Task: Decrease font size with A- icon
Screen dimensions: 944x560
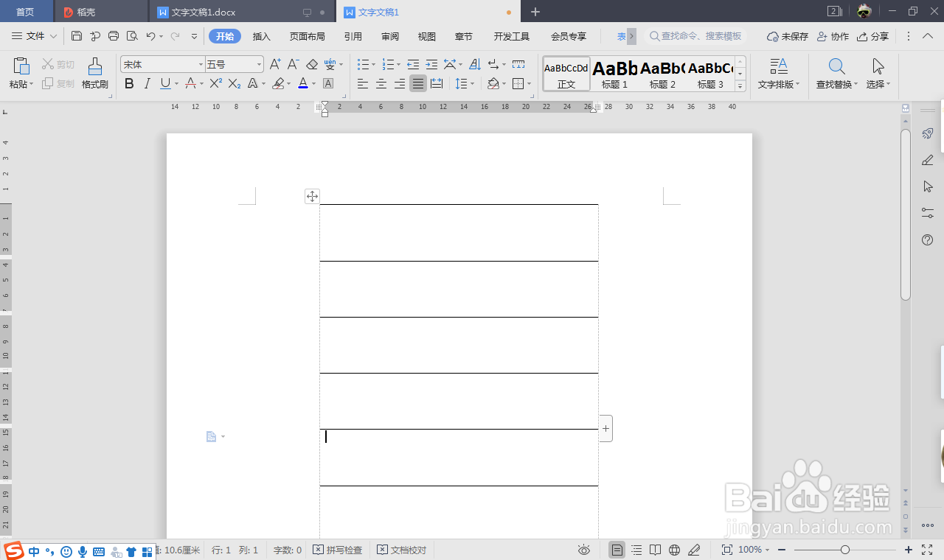Action: (x=294, y=65)
